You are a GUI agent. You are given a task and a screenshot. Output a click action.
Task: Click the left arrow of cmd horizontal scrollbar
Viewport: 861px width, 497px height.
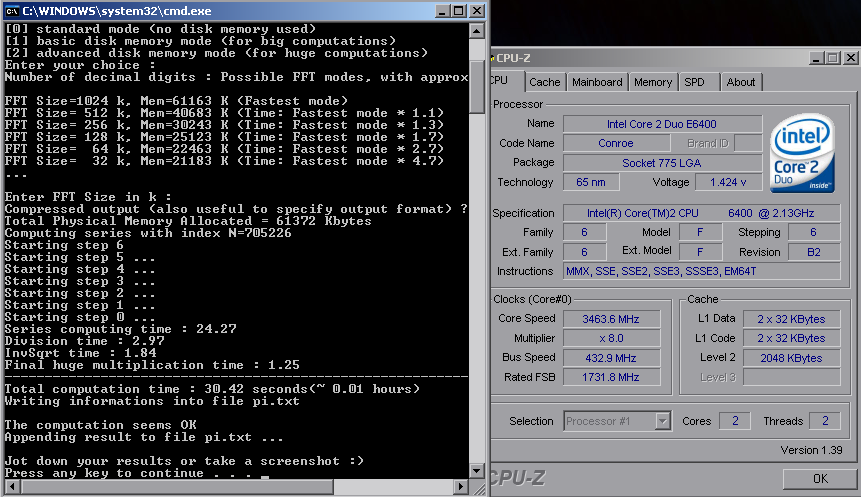coord(12,486)
